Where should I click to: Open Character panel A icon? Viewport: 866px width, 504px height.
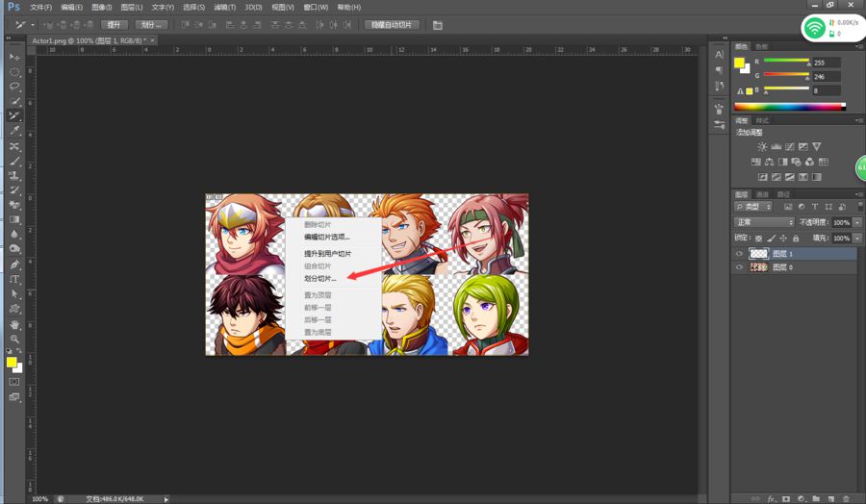[719, 55]
